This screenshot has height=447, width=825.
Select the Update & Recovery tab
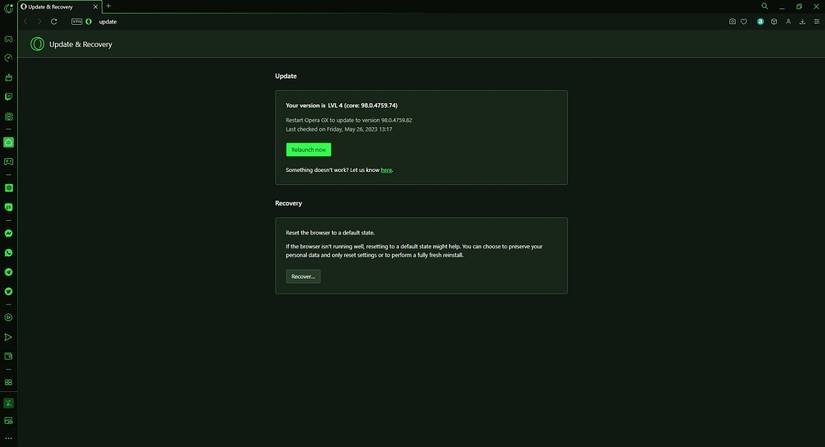click(x=59, y=7)
